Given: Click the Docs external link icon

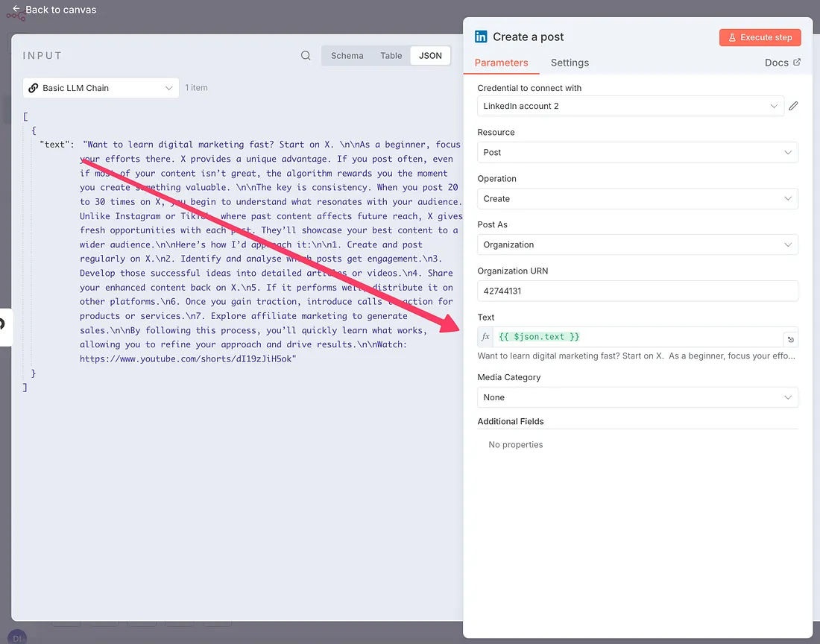Looking at the screenshot, I should [x=797, y=63].
